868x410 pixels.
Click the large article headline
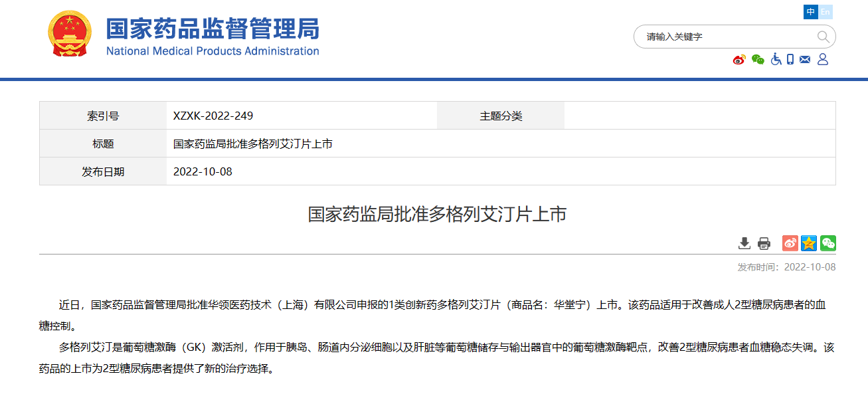(x=437, y=214)
